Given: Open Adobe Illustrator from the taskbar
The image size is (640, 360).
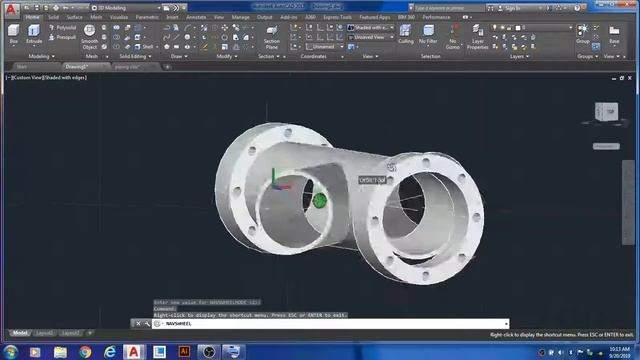Looking at the screenshot, I should click(184, 352).
